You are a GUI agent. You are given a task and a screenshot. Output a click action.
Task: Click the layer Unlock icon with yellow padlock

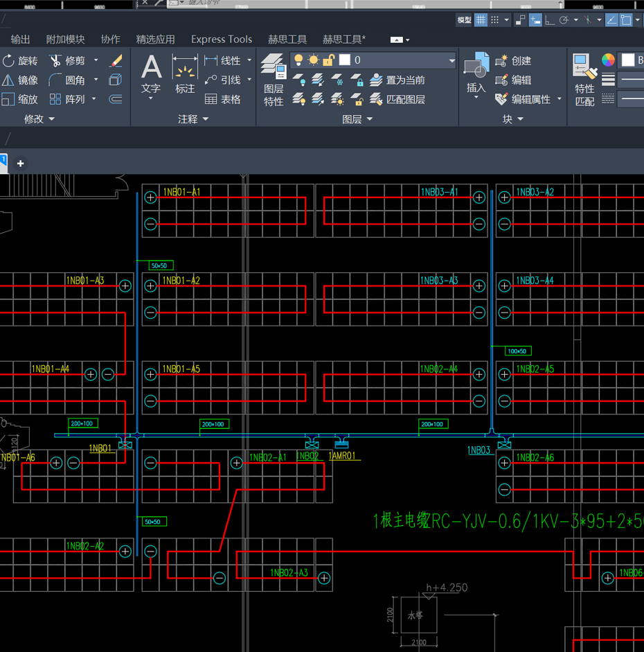pos(357,99)
